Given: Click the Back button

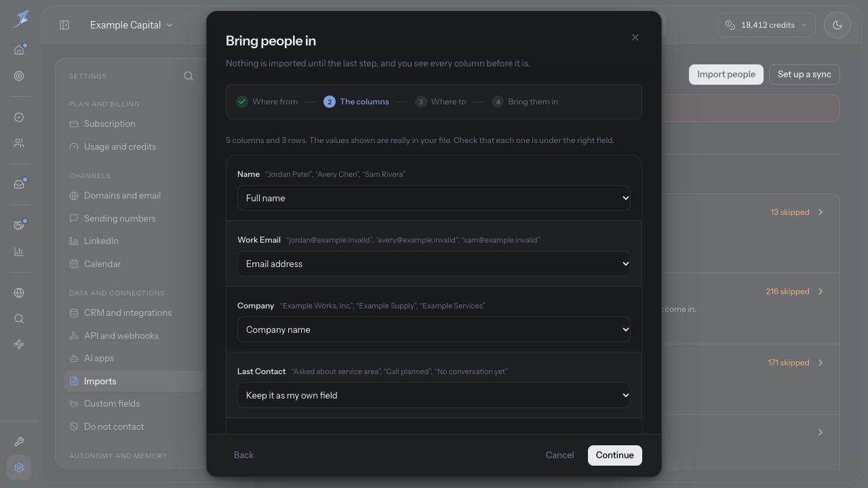Looking at the screenshot, I should 243,455.
